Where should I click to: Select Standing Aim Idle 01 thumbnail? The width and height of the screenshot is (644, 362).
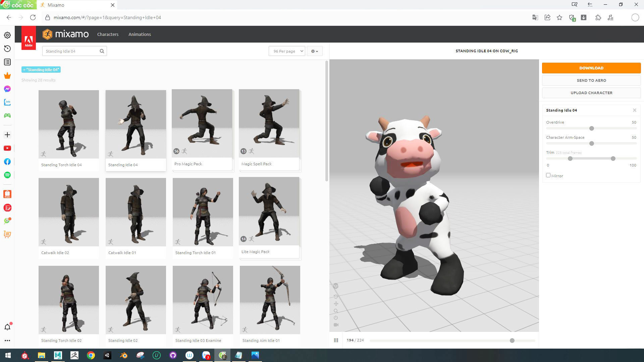click(x=270, y=300)
